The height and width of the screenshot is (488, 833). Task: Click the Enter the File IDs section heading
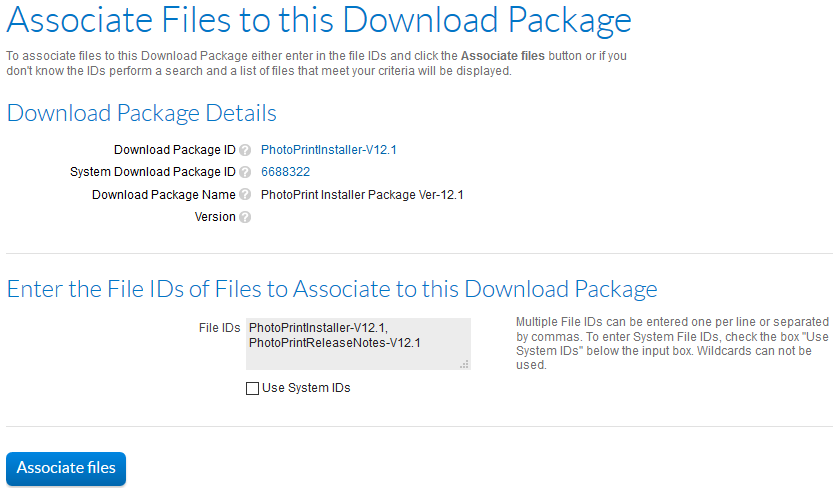pos(332,289)
